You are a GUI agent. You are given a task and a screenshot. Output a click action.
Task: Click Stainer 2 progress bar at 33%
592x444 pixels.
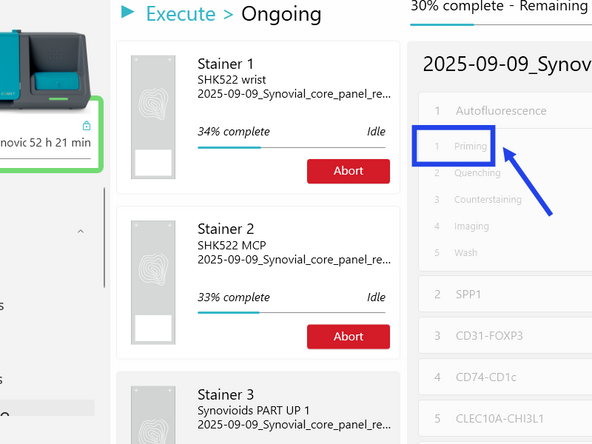[291, 313]
